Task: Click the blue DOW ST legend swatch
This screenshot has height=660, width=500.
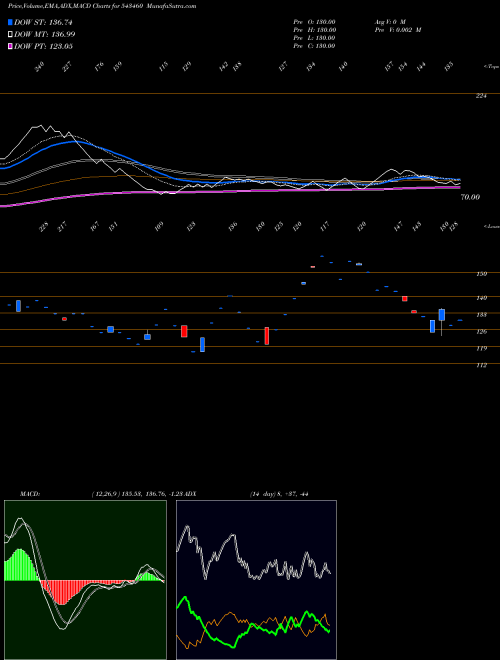Action: 10,22
